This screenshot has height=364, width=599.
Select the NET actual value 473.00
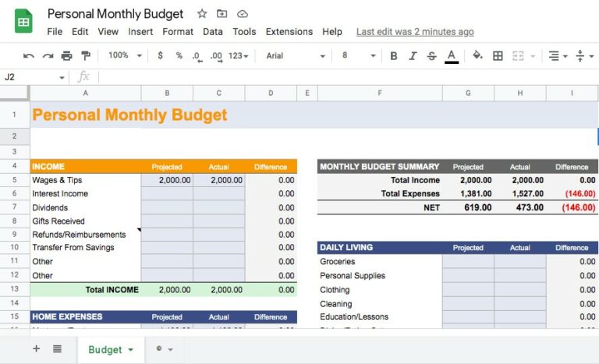(x=520, y=207)
